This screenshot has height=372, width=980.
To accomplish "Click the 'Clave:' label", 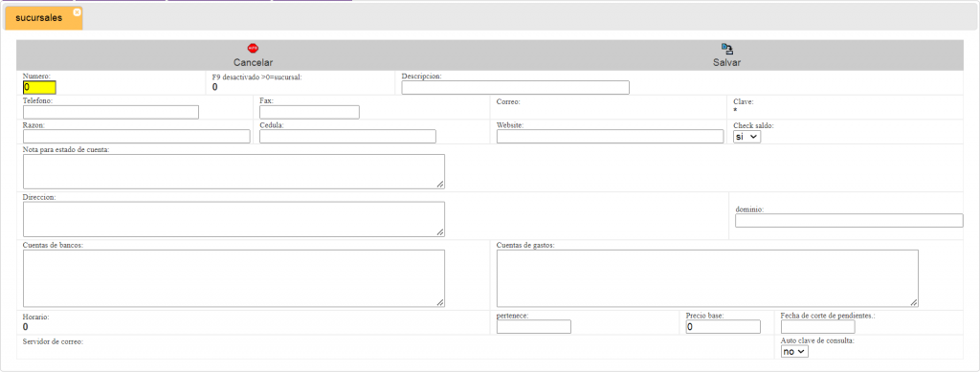I will (744, 101).
